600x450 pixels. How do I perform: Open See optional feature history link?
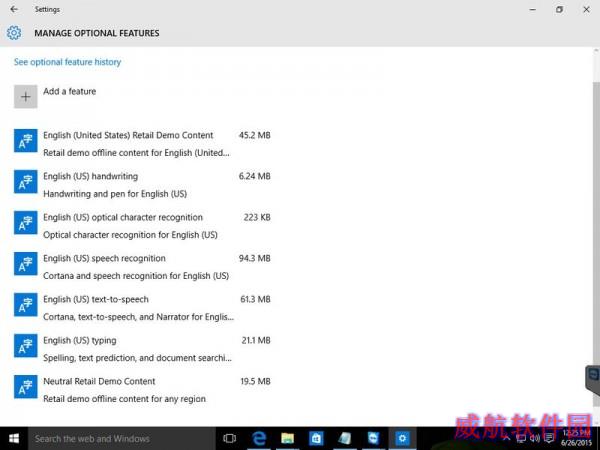pos(67,62)
